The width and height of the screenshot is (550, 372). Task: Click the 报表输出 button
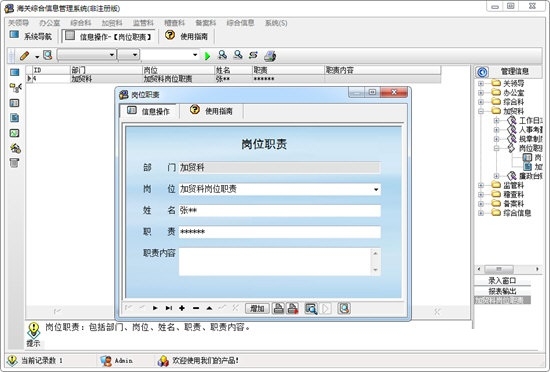click(x=502, y=291)
